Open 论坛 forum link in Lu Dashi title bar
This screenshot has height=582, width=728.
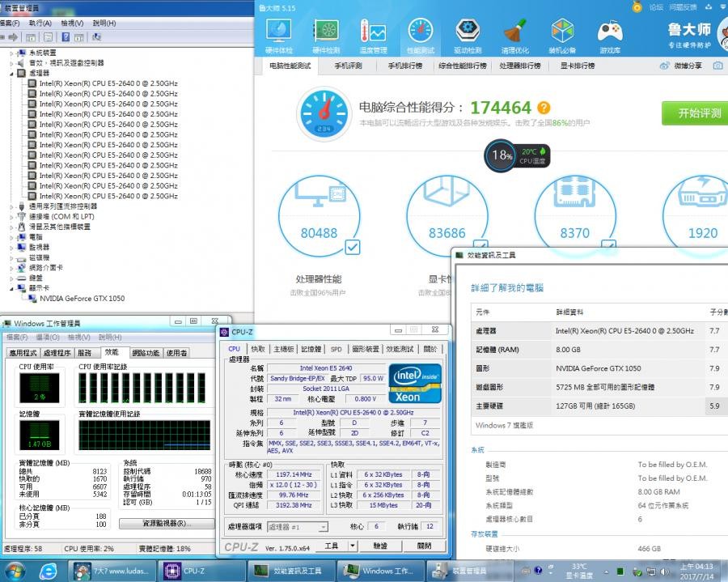(656, 7)
